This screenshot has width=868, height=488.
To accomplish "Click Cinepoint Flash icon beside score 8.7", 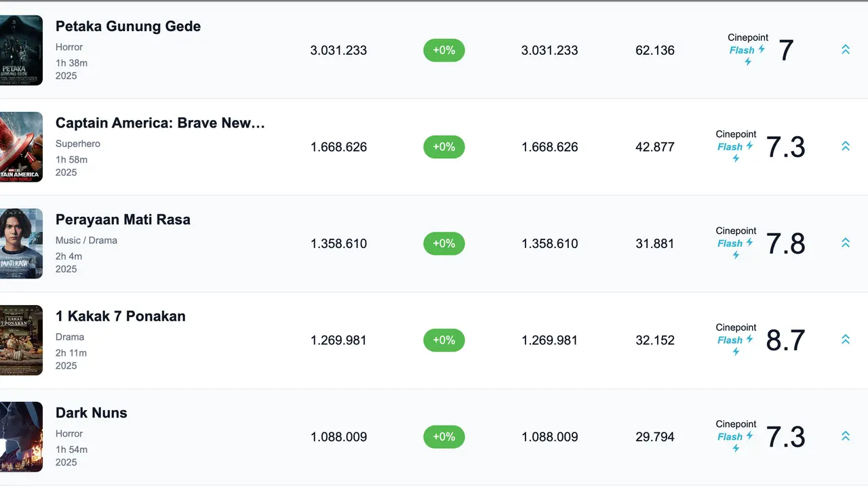I will 736,340.
